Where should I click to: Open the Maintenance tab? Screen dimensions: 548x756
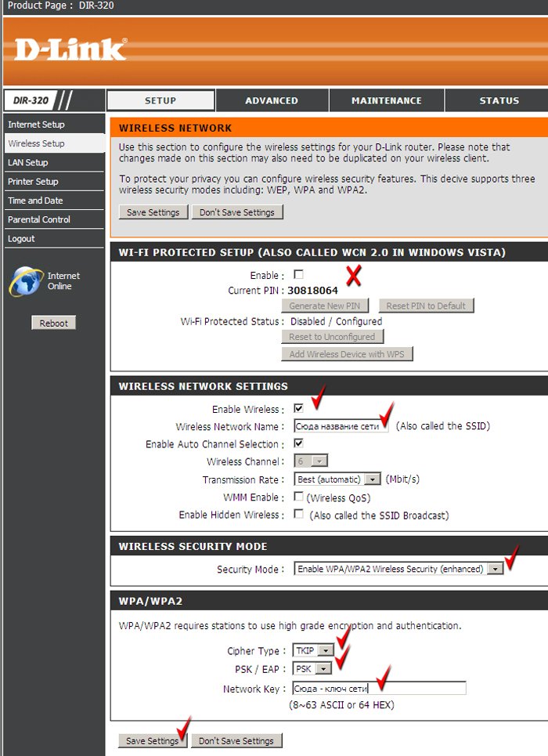tap(386, 100)
